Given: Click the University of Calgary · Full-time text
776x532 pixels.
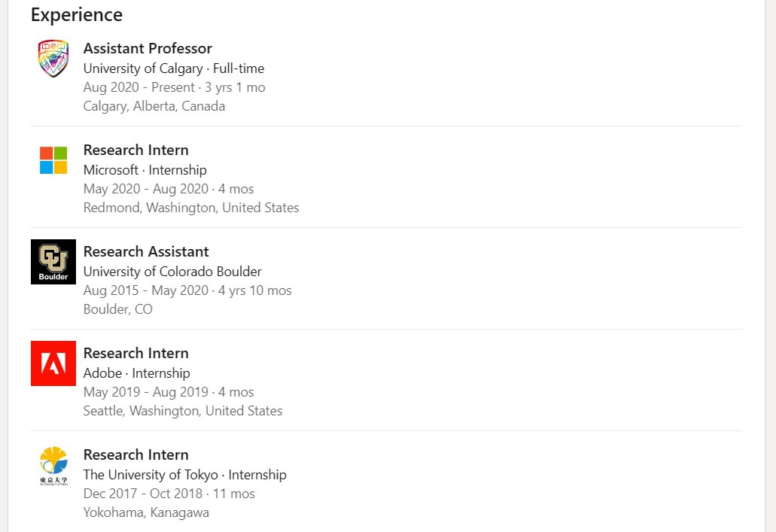Looking at the screenshot, I should coord(174,68).
